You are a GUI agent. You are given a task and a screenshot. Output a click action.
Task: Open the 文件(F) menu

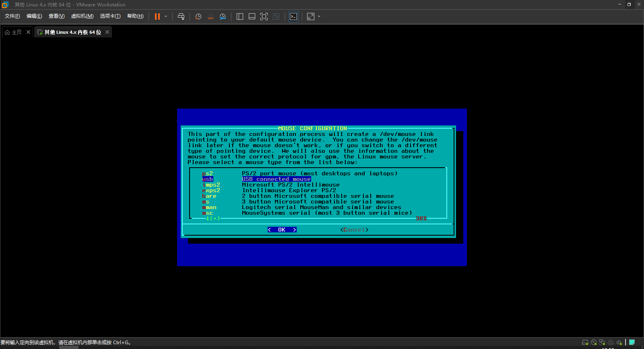coord(12,16)
